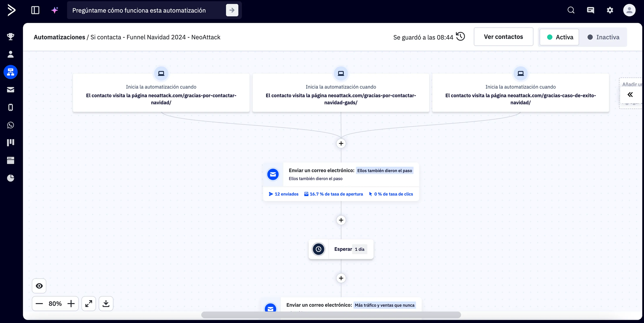The image size is (644, 323).
Task: Open Campaigns envelope icon in sidebar
Action: (x=10, y=90)
